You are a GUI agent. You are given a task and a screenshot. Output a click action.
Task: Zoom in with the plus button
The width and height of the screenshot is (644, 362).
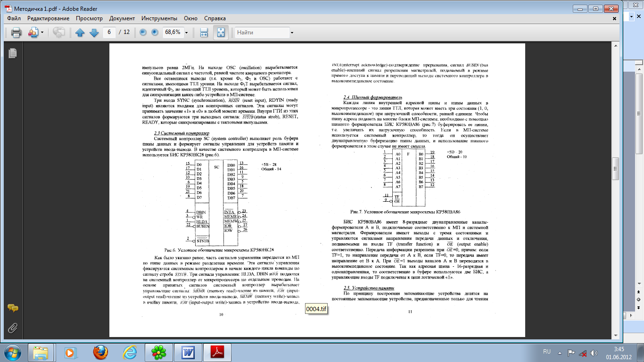(155, 33)
